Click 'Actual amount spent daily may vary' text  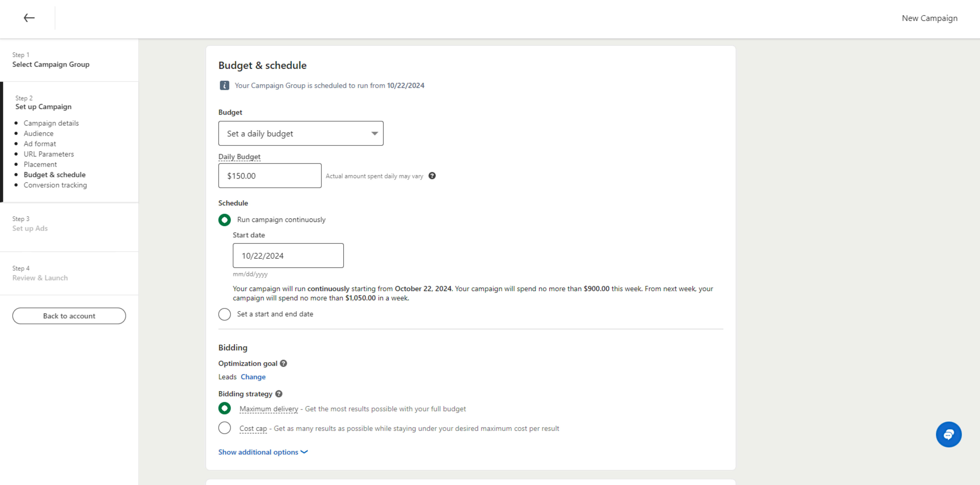374,176
